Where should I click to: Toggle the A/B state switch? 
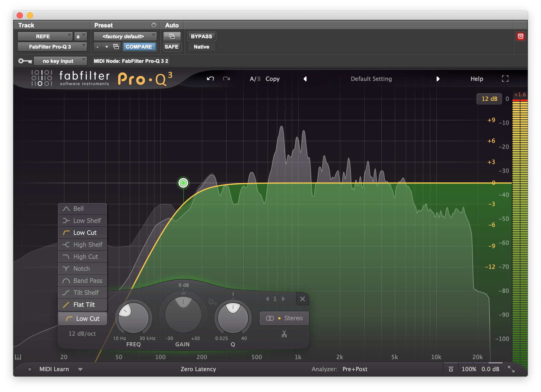coord(255,79)
